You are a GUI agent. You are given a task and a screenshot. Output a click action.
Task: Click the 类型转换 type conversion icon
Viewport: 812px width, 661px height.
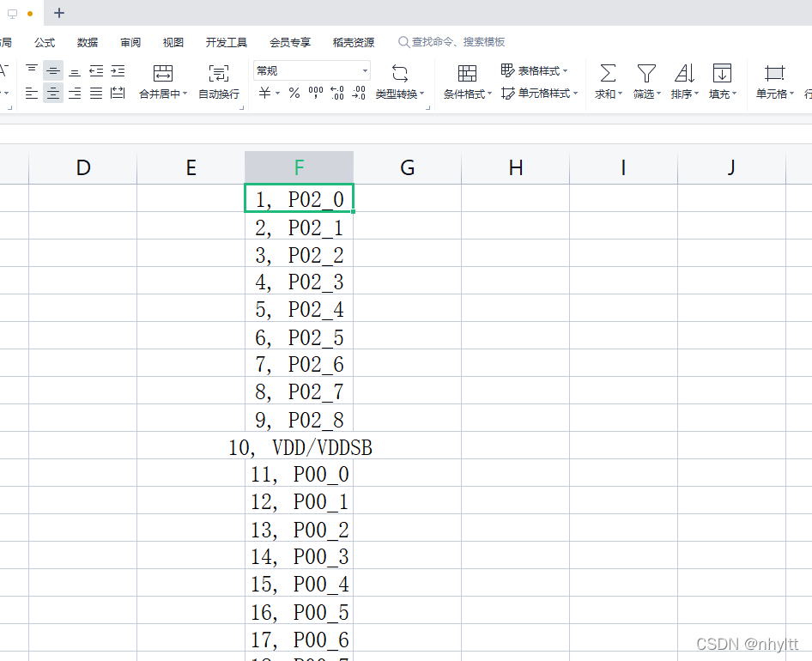pyautogui.click(x=399, y=73)
